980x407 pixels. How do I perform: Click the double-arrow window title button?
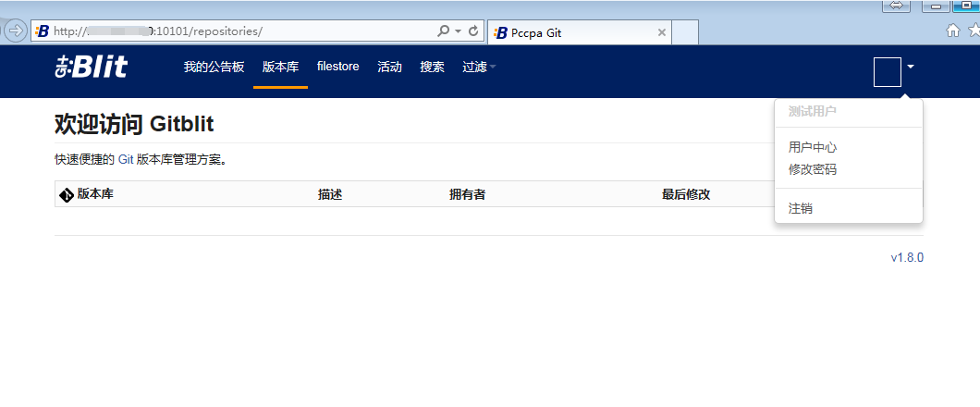[896, 5]
